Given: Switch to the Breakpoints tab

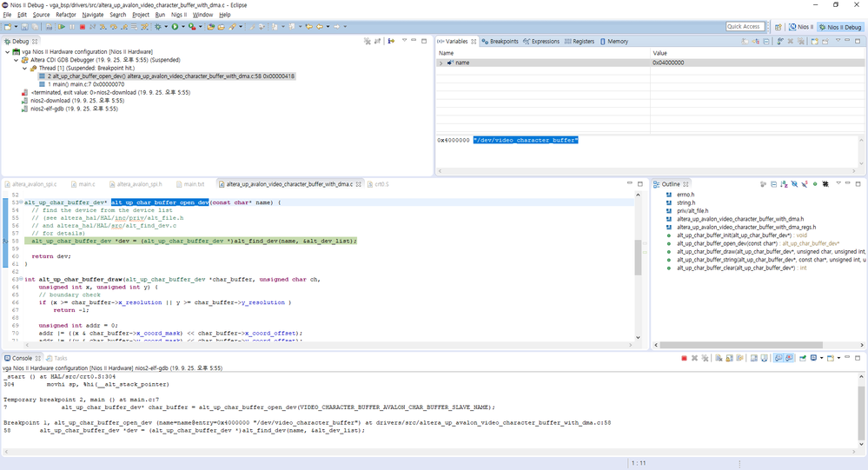Looking at the screenshot, I should 501,41.
